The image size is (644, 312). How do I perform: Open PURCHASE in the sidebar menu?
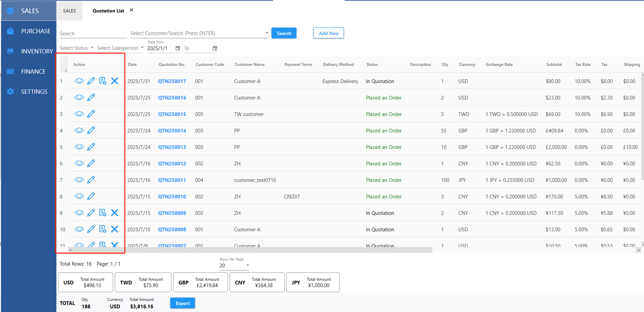tap(36, 31)
